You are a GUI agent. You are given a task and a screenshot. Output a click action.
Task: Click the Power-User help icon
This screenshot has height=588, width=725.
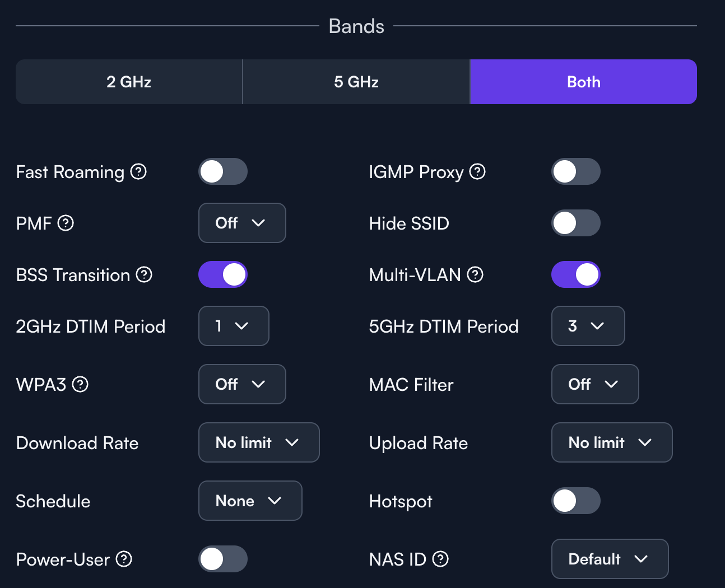(124, 559)
